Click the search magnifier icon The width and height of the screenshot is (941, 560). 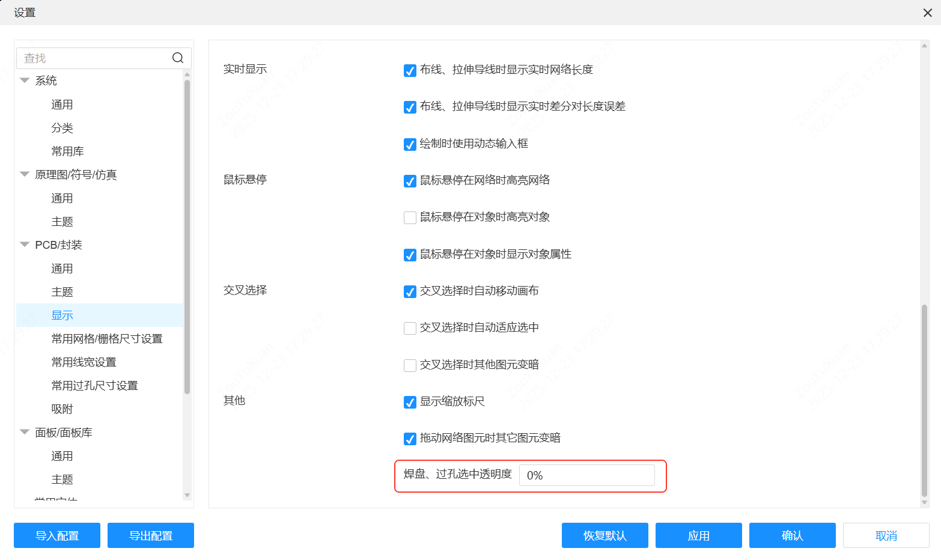177,58
